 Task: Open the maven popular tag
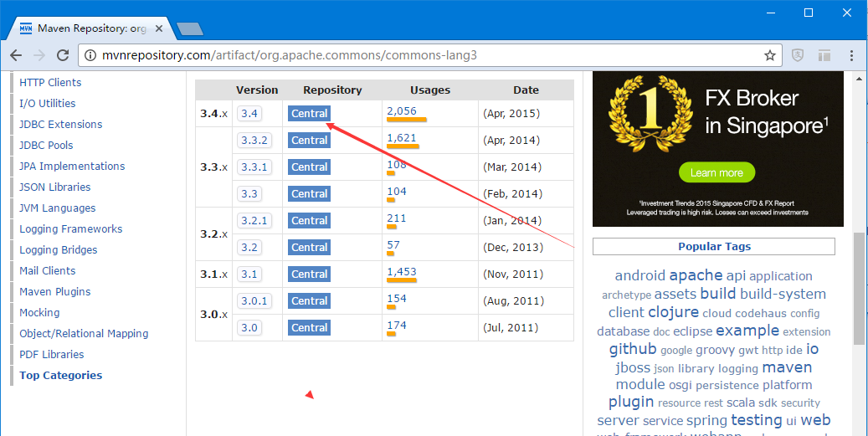coord(787,367)
